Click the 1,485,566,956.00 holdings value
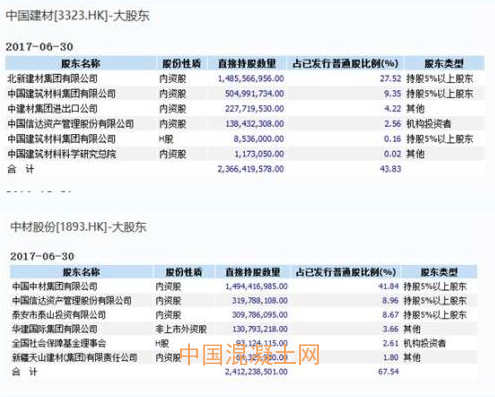This screenshot has width=495, height=397. coord(251,79)
